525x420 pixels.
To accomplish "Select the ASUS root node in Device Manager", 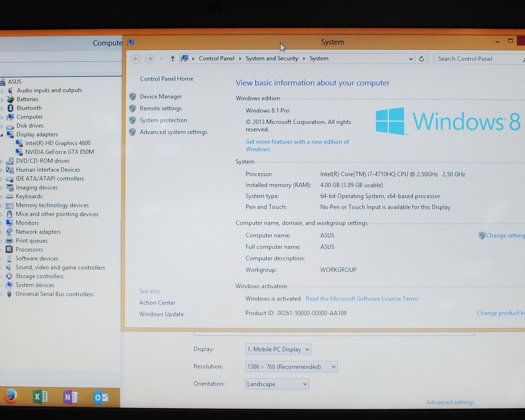I will click(14, 82).
